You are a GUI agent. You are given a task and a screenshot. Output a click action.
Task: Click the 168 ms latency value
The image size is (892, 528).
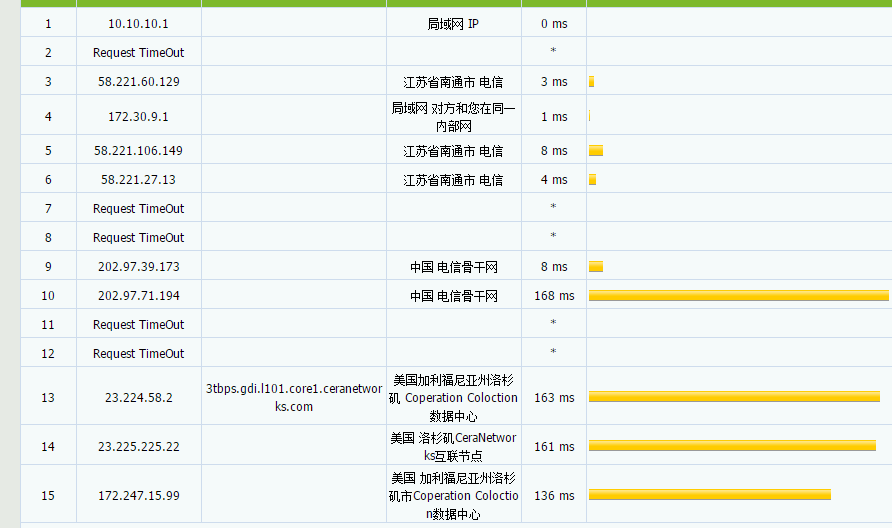[x=554, y=296]
